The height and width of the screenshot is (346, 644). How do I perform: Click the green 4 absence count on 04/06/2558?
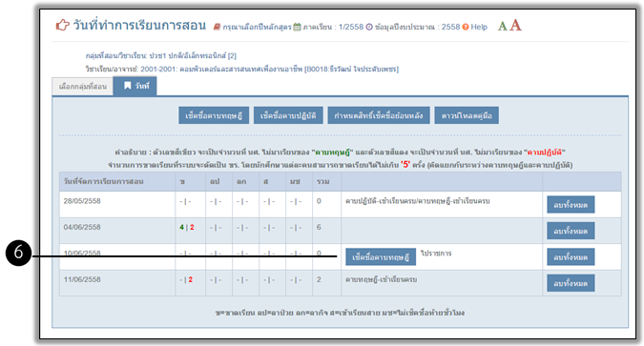coord(181,227)
